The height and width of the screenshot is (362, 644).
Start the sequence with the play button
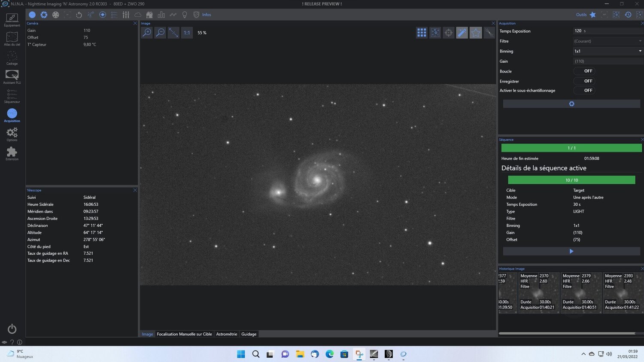tap(571, 251)
